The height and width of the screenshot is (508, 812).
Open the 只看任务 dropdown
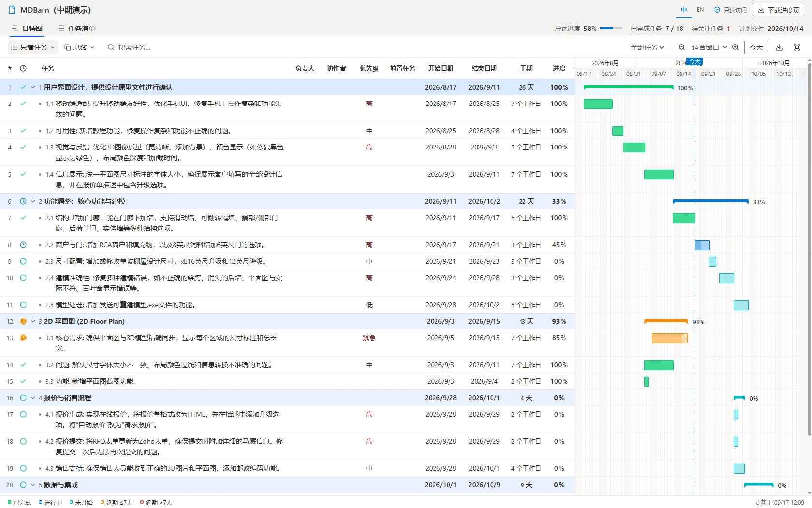(32, 47)
